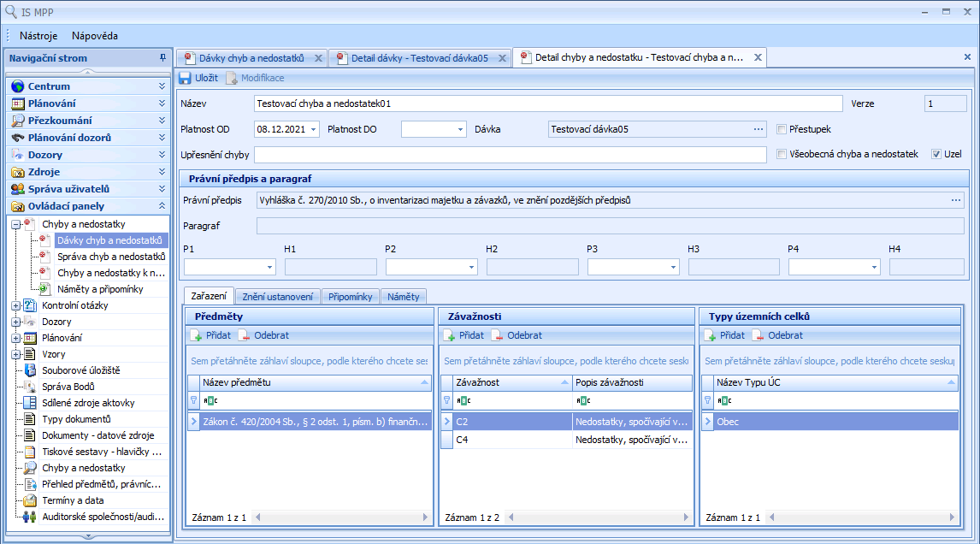Viewport: 980px width, 544px height.
Task: Click the Přidat icon in Typy územních celků
Action: point(710,336)
